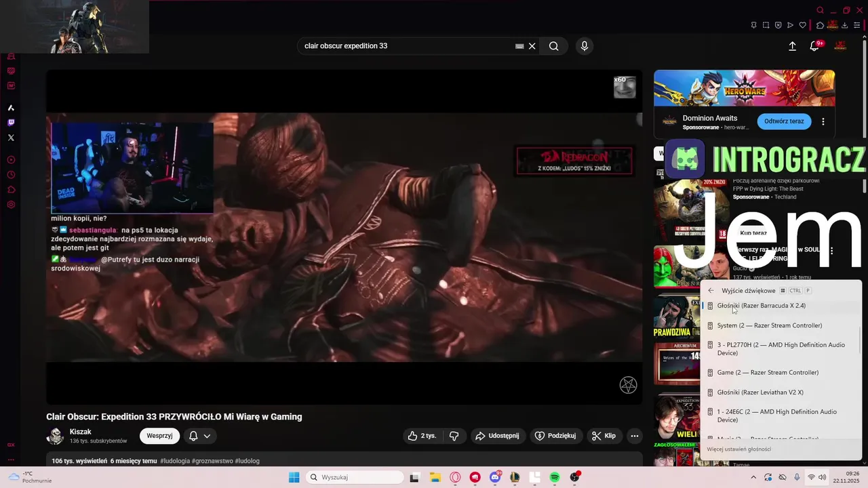This screenshot has width=868, height=488.
Task: Open OBS Studio from taskbar
Action: tap(575, 477)
